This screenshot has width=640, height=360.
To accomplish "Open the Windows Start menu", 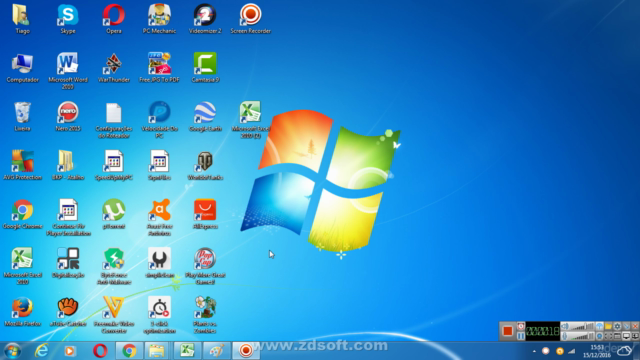I will click(x=12, y=351).
